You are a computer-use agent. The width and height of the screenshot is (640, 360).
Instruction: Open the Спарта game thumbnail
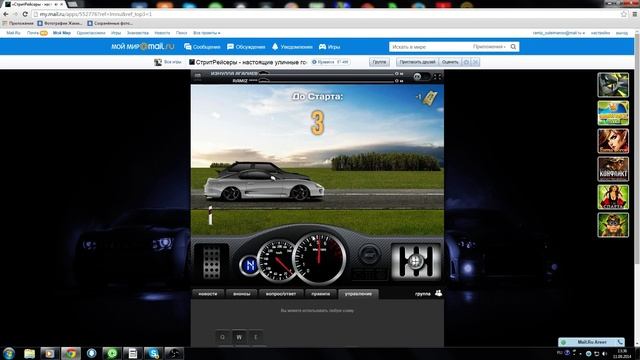(613, 197)
